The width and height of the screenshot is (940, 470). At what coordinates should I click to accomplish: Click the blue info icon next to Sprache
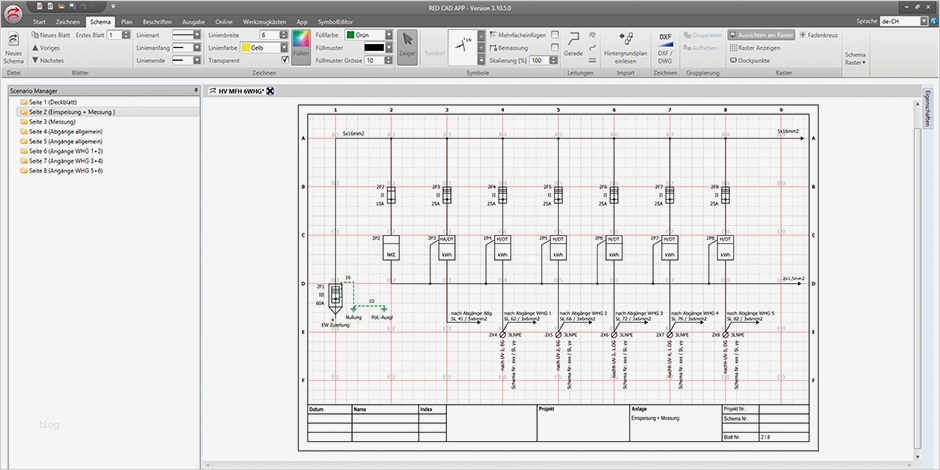point(933,21)
